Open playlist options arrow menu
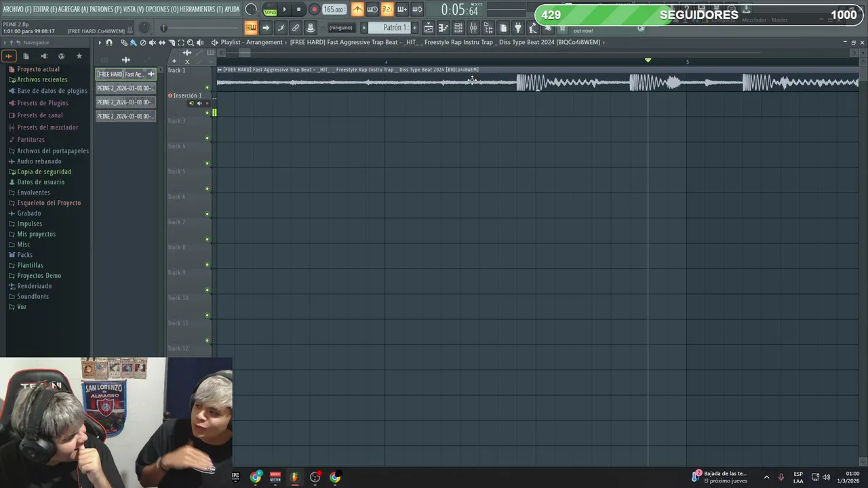Screen dimensions: 868x488 pyautogui.click(x=100, y=43)
